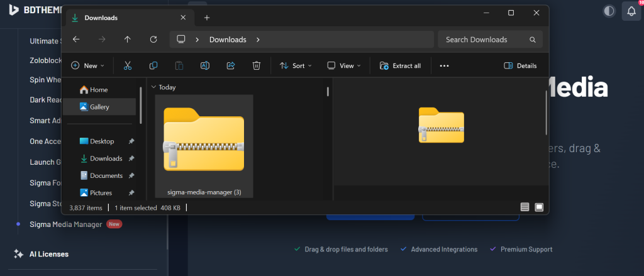Click the zip preview in details pane

pyautogui.click(x=441, y=125)
